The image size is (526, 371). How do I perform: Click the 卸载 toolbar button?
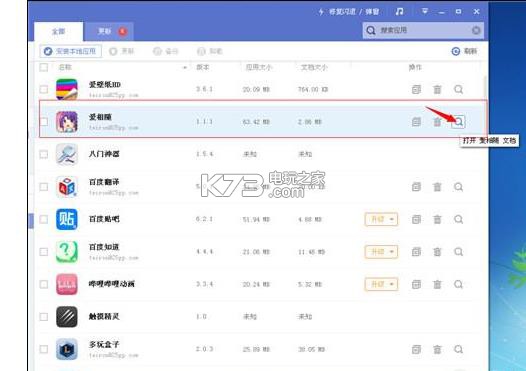pyautogui.click(x=210, y=51)
